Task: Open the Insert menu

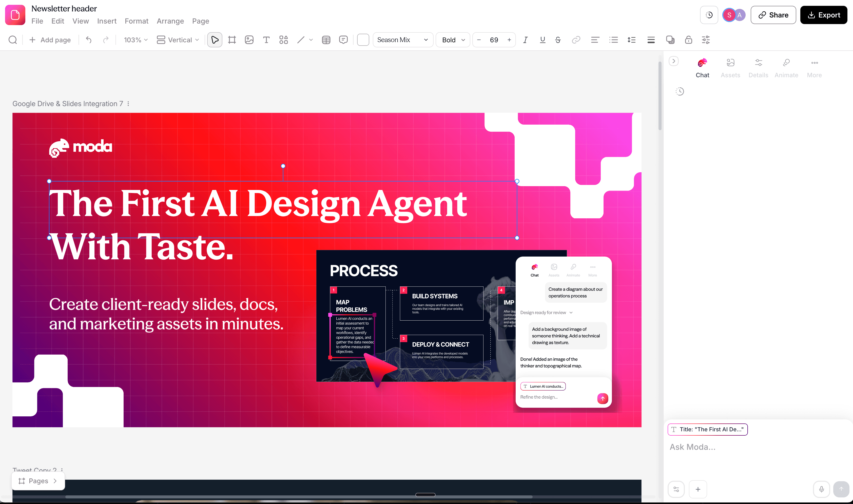Action: [x=107, y=21]
